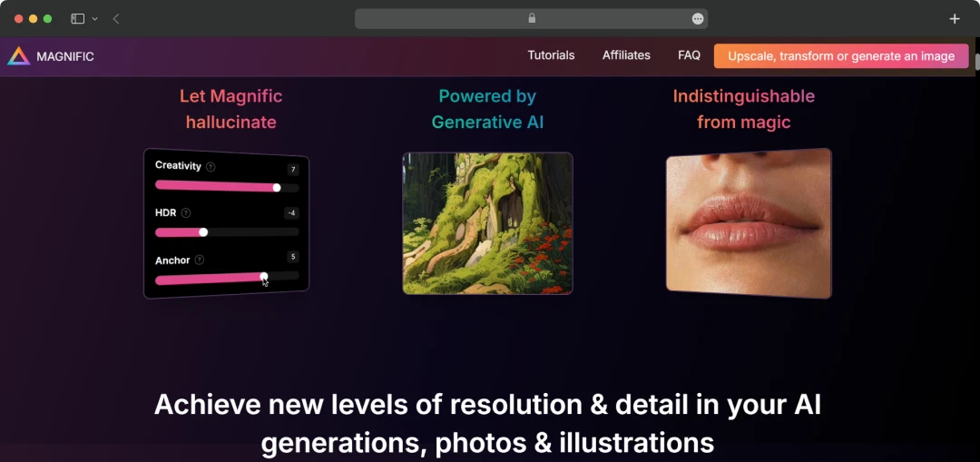Viewport: 980px width, 462px height.
Task: Click the HDR help question icon
Action: pyautogui.click(x=186, y=213)
